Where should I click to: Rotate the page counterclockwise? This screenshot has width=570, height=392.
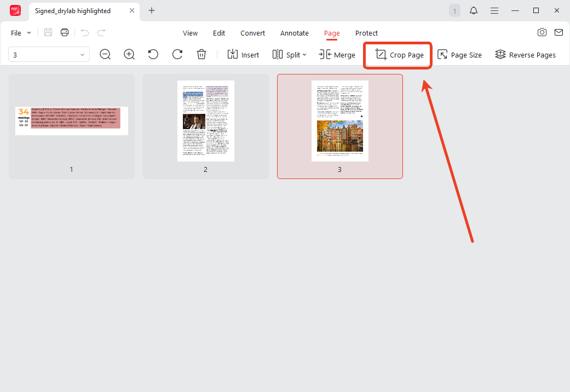click(153, 54)
